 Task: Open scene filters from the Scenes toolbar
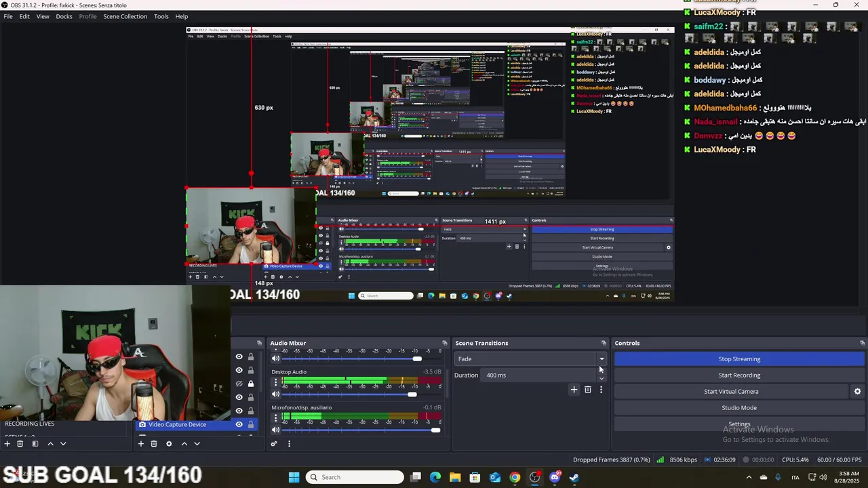pyautogui.click(x=35, y=444)
